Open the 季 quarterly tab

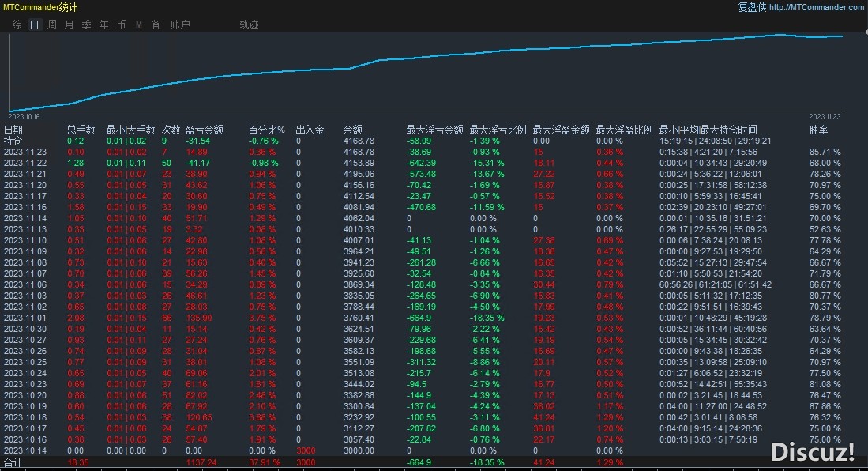(x=86, y=24)
